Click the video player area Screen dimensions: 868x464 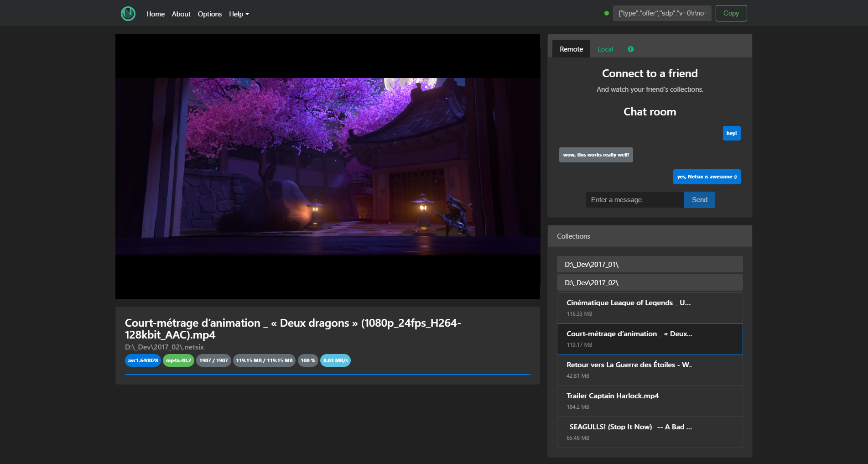[x=327, y=167]
